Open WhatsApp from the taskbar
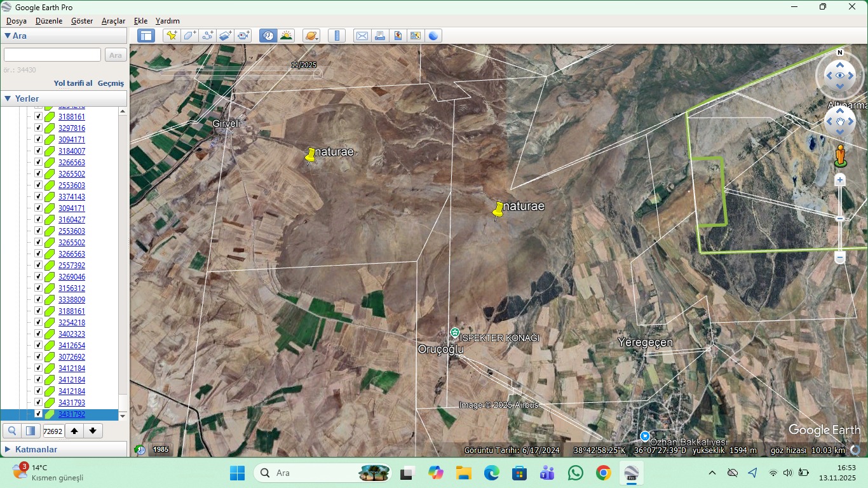This screenshot has height=488, width=868. (576, 473)
